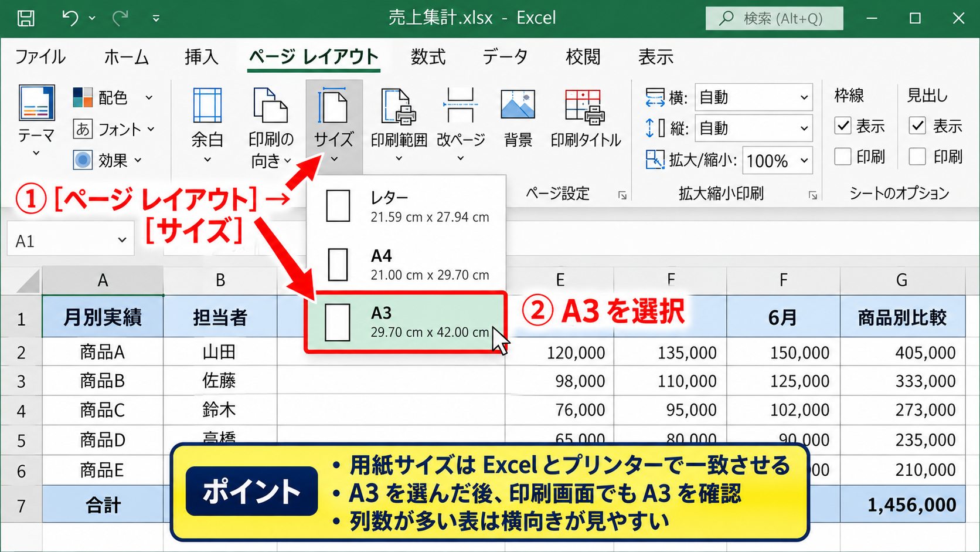Click cell 鈴木
Viewport: 980px width, 552px height.
coord(220,409)
